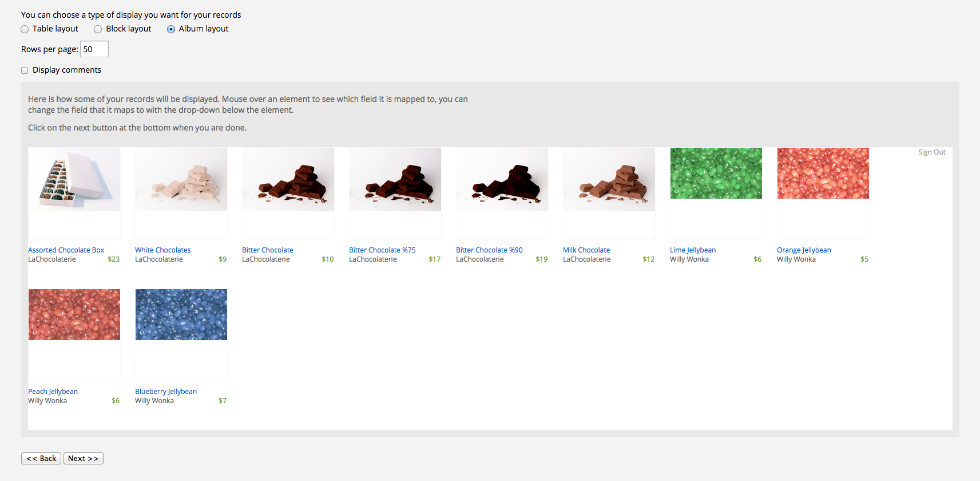
Task: Select the Block layout radio button
Action: (98, 29)
